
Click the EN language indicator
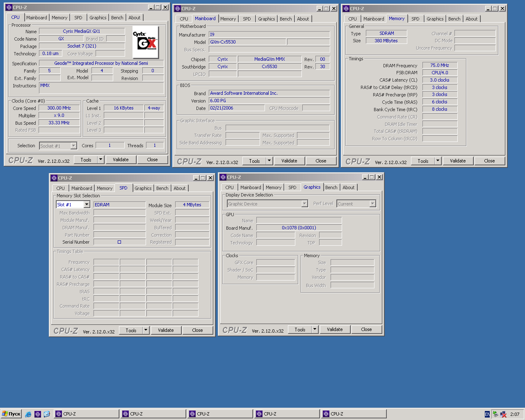[487, 414]
